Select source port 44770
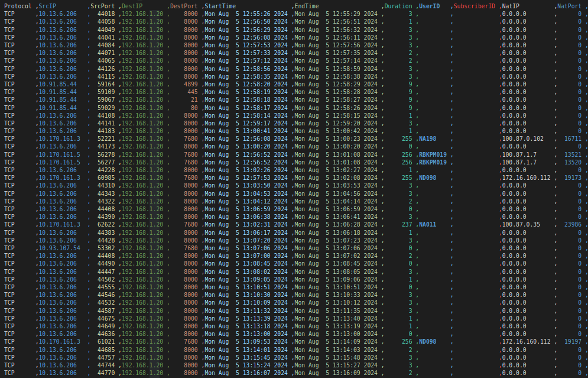This screenshot has height=378, width=588. (x=106, y=373)
